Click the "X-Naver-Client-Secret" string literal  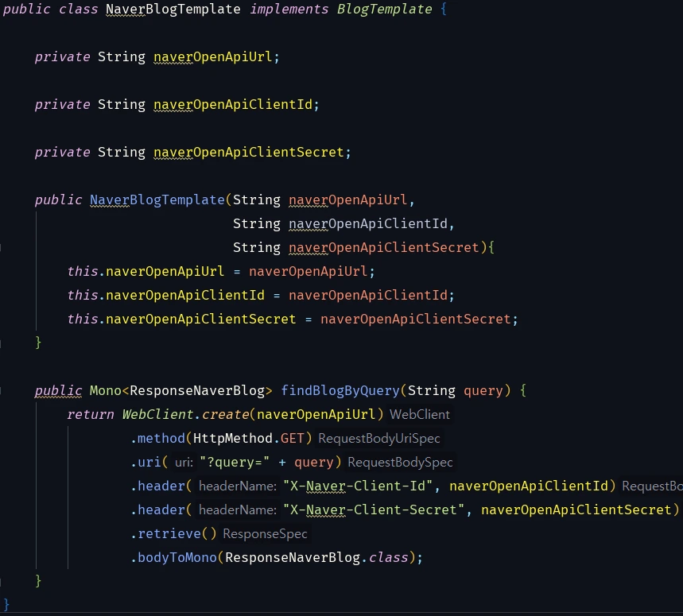coord(373,510)
